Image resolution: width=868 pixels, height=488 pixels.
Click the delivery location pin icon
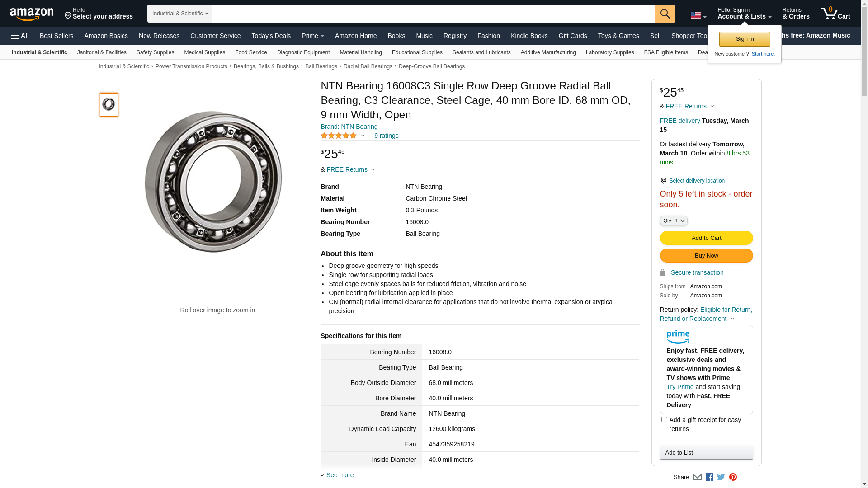(x=663, y=181)
